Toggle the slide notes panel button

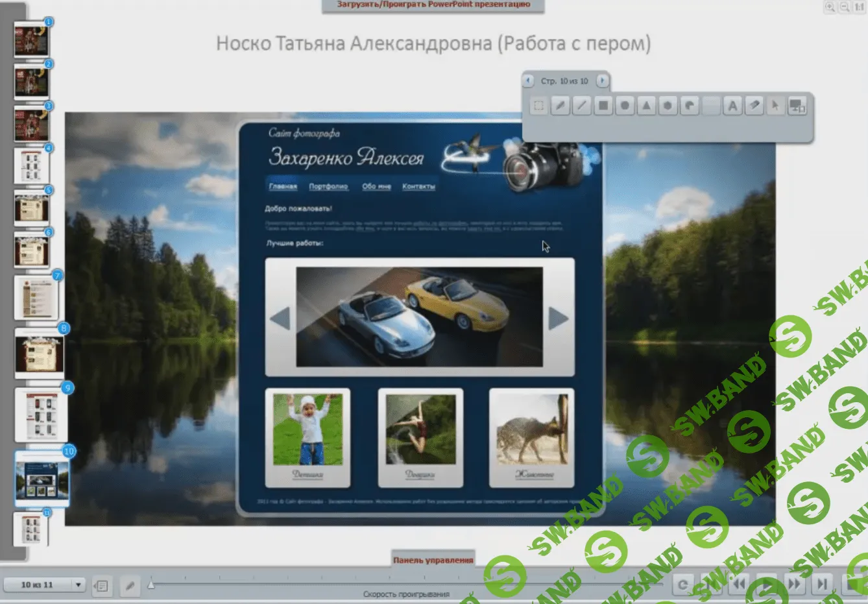tap(102, 586)
